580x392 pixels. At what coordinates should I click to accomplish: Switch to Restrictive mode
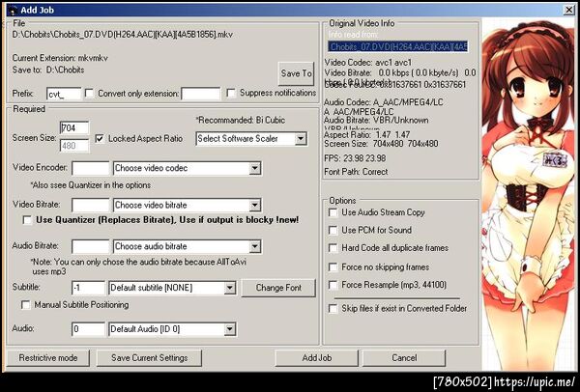click(48, 357)
